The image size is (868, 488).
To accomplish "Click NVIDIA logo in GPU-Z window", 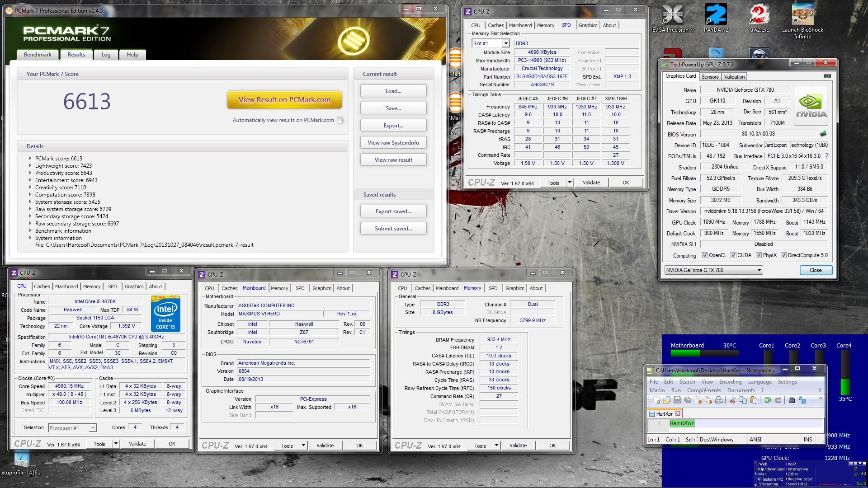I will click(811, 106).
